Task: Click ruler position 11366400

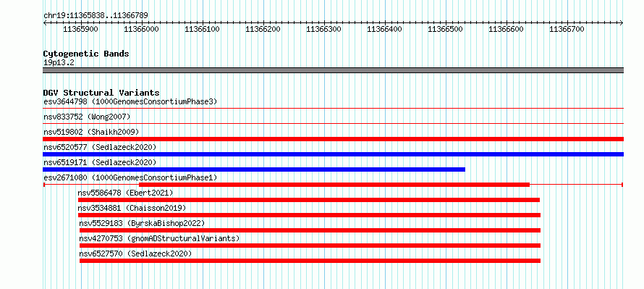Action: coord(385,29)
